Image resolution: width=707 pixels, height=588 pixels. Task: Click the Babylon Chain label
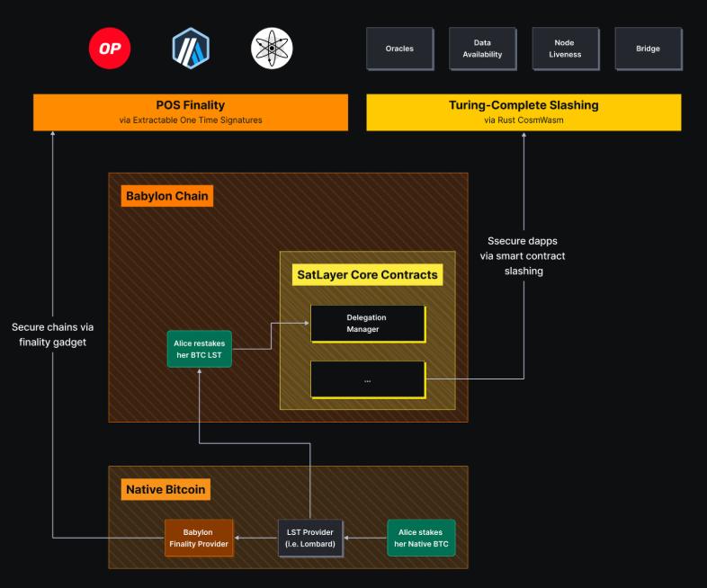pyautogui.click(x=166, y=196)
